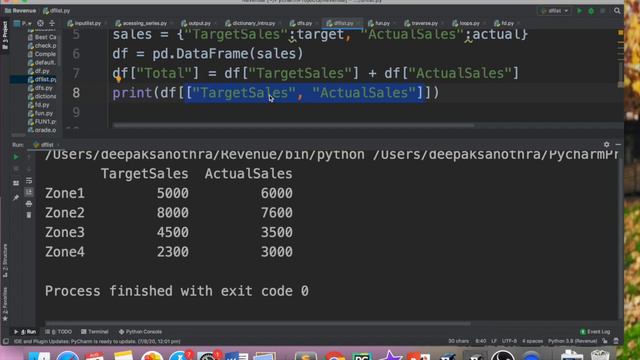The image size is (640, 360).
Task: Select FUN1.py in project tree
Action: 42,122
